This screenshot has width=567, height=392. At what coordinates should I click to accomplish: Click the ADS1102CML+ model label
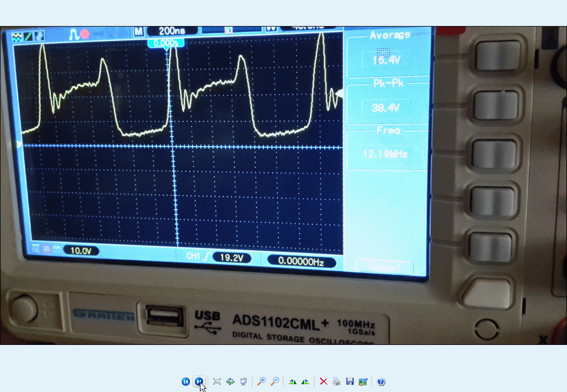(281, 321)
